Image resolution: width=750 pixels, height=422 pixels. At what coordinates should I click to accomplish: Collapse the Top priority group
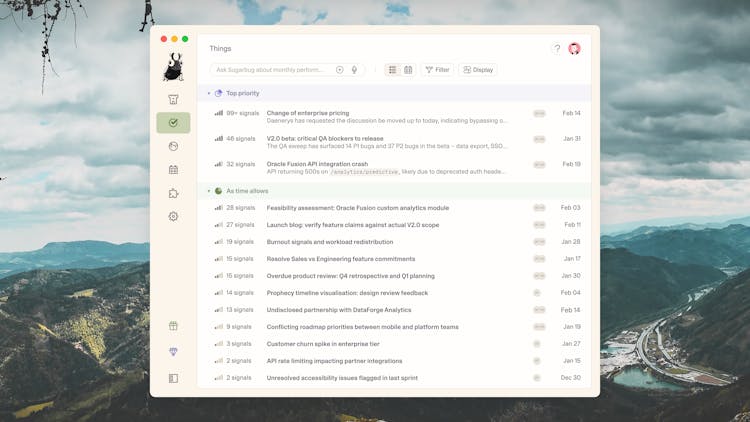pos(209,93)
